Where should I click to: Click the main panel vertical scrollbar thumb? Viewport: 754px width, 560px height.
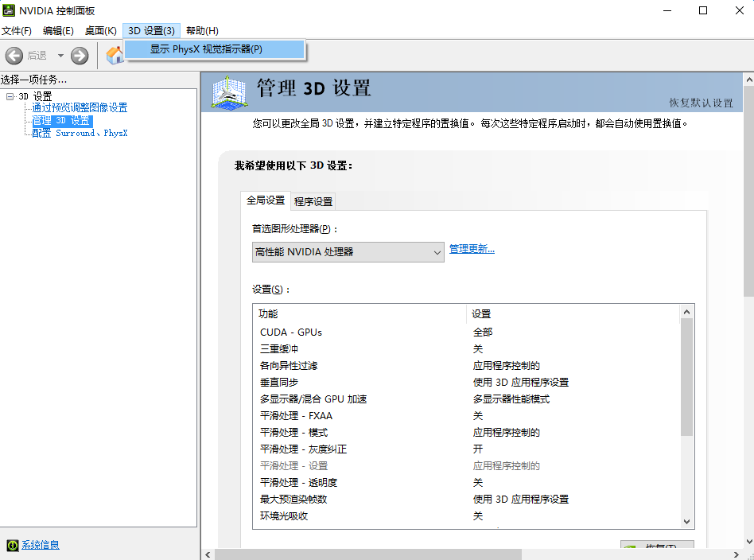(749, 192)
